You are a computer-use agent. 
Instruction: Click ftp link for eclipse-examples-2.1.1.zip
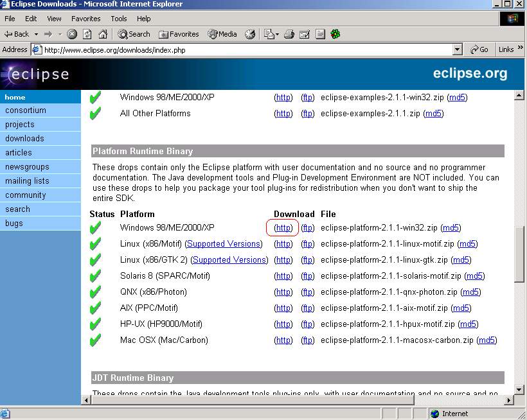pyautogui.click(x=308, y=114)
